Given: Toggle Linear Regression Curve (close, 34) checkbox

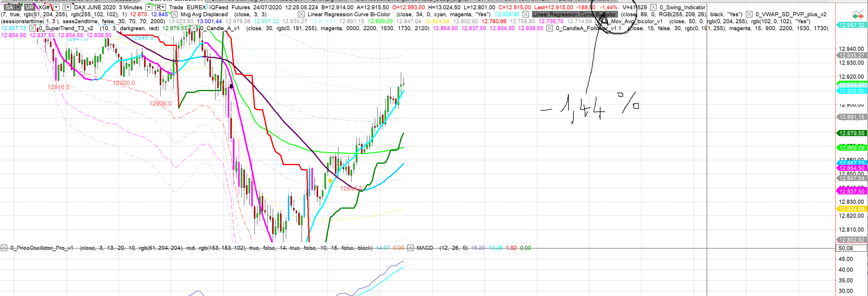Looking at the screenshot, I should (301, 14).
